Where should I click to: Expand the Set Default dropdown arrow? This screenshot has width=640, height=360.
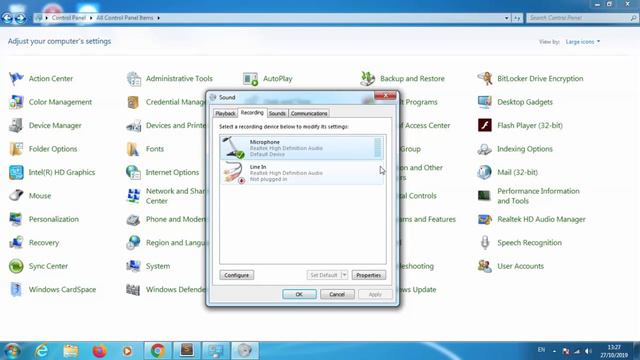pyautogui.click(x=344, y=275)
